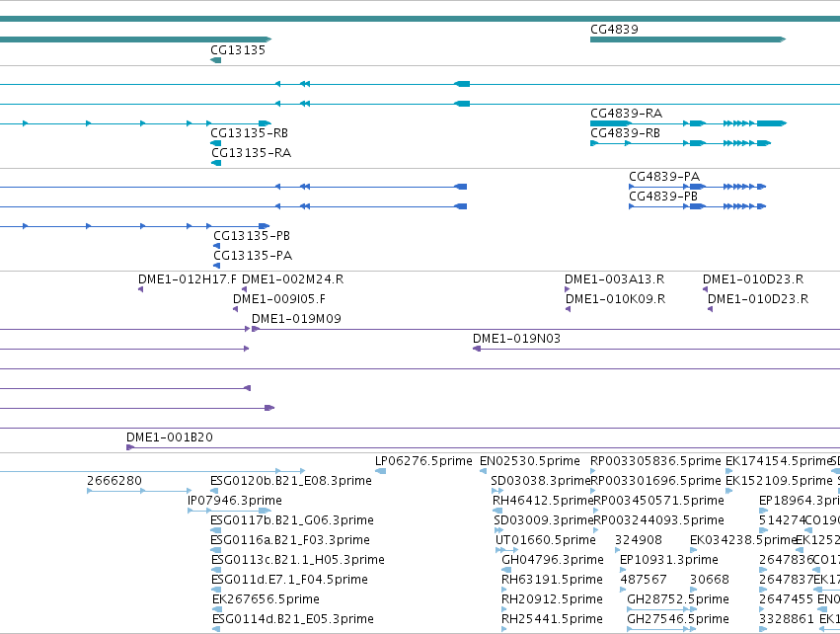Click the 3328861 feature label
The image size is (840, 634).
[787, 619]
